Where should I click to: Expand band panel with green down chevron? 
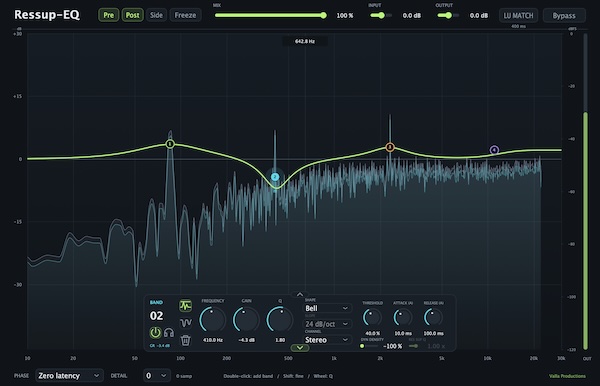point(300,348)
